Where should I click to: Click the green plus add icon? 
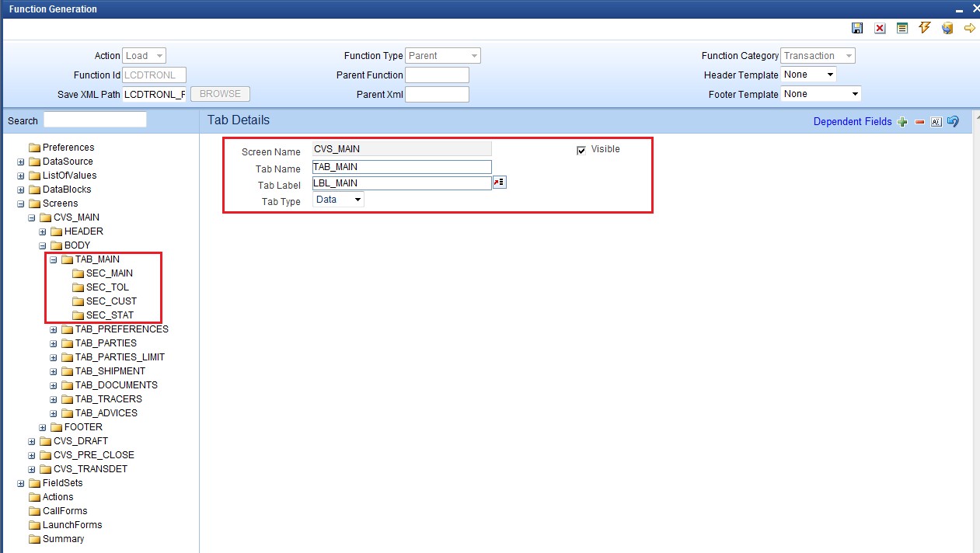[902, 122]
